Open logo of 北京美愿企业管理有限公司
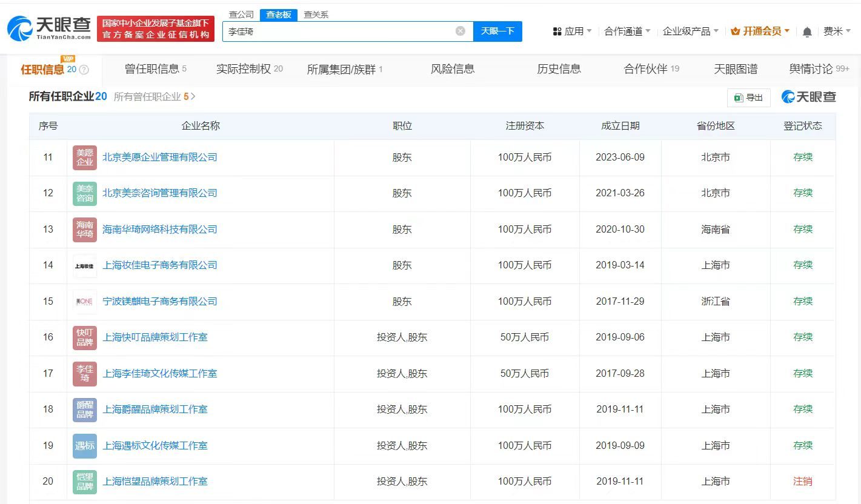The height and width of the screenshot is (504, 861). tap(85, 157)
